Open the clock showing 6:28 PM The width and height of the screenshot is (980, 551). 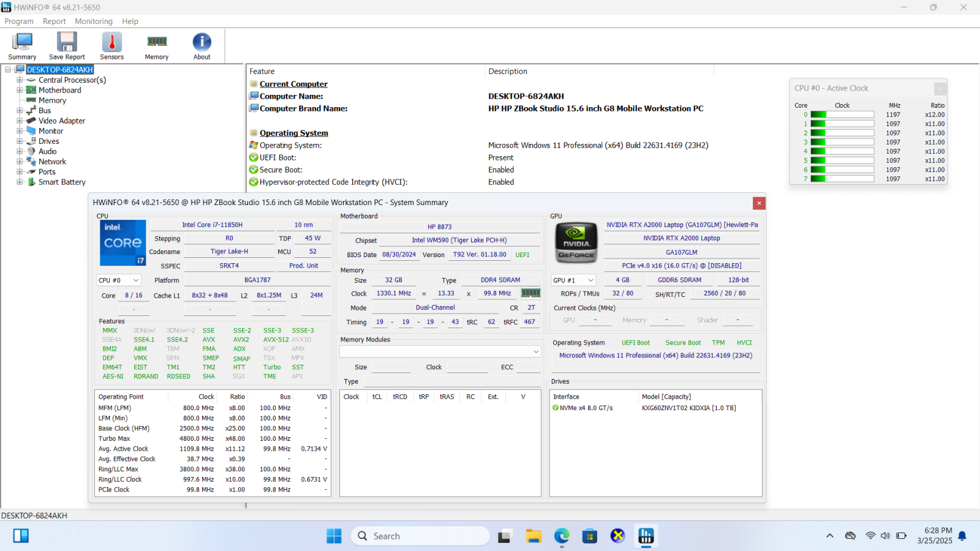935,536
